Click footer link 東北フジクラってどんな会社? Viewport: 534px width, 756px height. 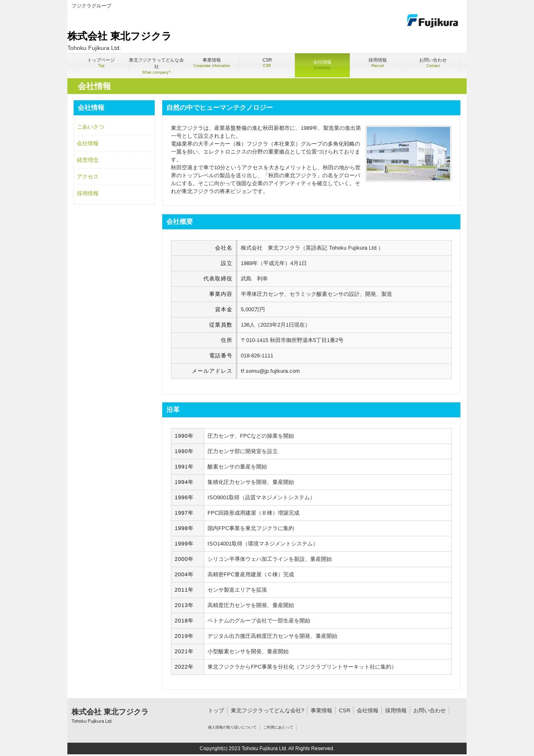(267, 711)
